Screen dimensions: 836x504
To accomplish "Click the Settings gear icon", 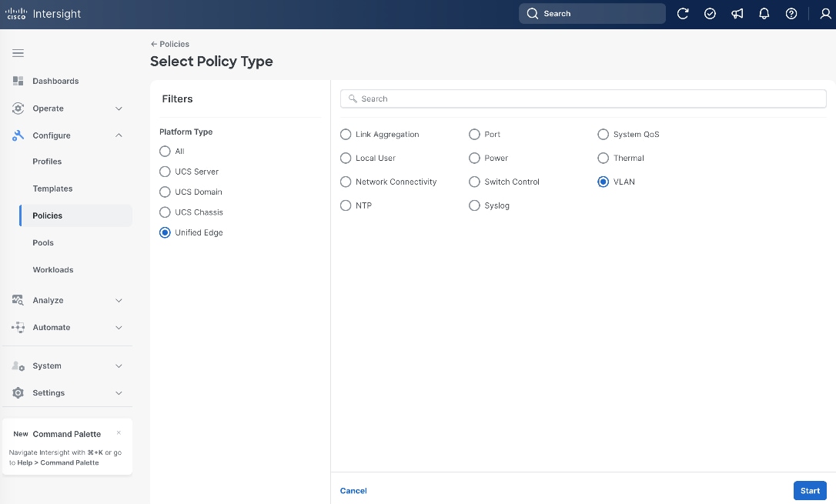I will point(18,392).
